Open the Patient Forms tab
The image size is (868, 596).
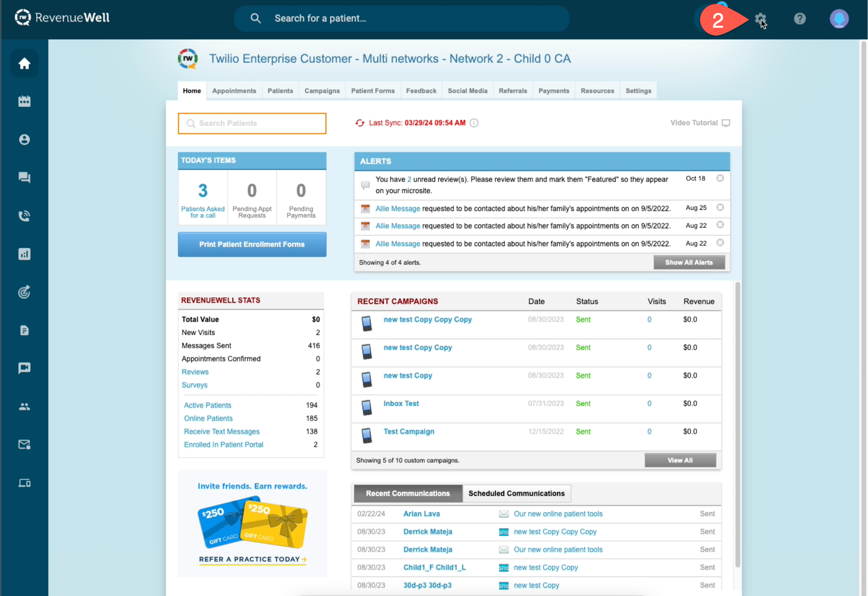[373, 91]
